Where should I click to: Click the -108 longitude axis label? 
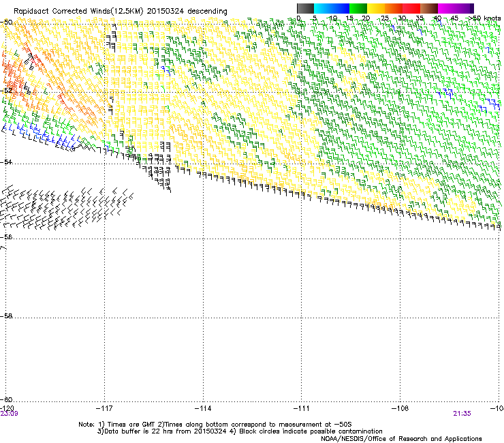pyautogui.click(x=400, y=408)
